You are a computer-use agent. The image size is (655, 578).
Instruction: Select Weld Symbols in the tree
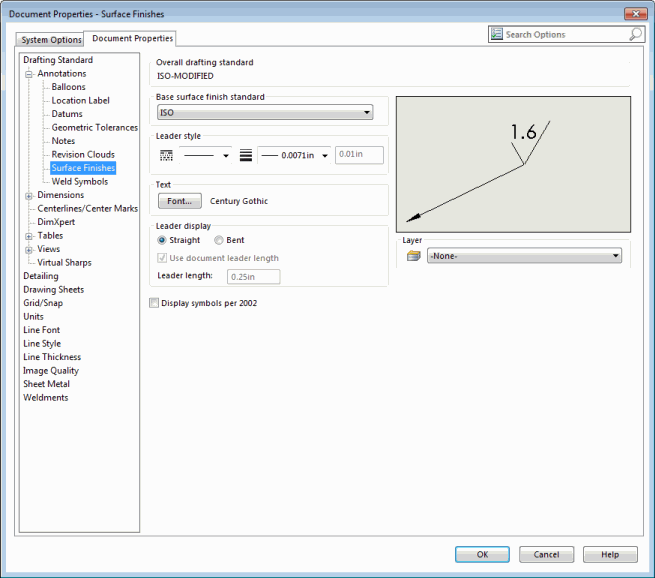[80, 181]
